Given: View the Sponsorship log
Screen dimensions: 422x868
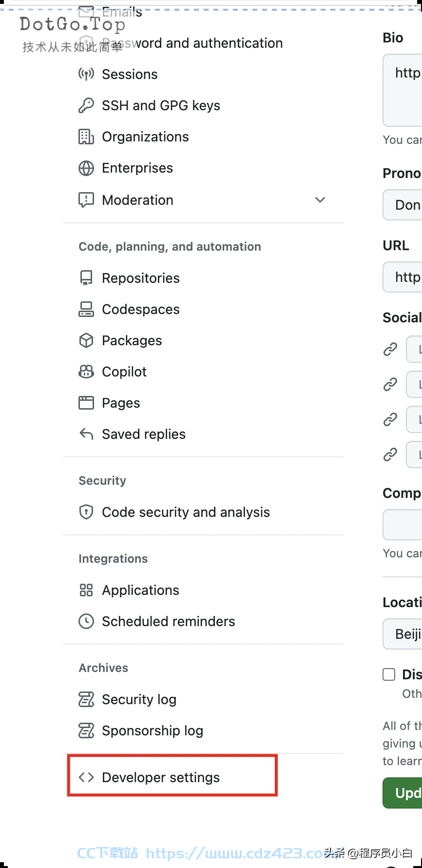Looking at the screenshot, I should coord(153,730).
